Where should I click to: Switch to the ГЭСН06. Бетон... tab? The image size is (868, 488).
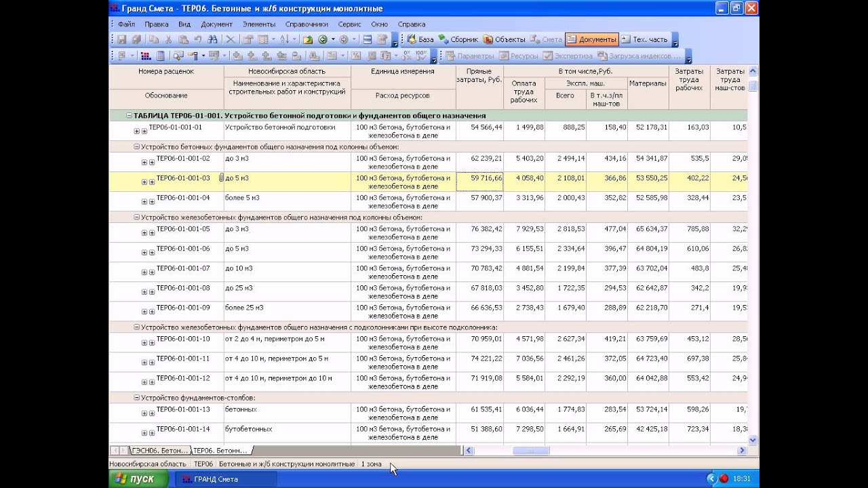(x=160, y=450)
